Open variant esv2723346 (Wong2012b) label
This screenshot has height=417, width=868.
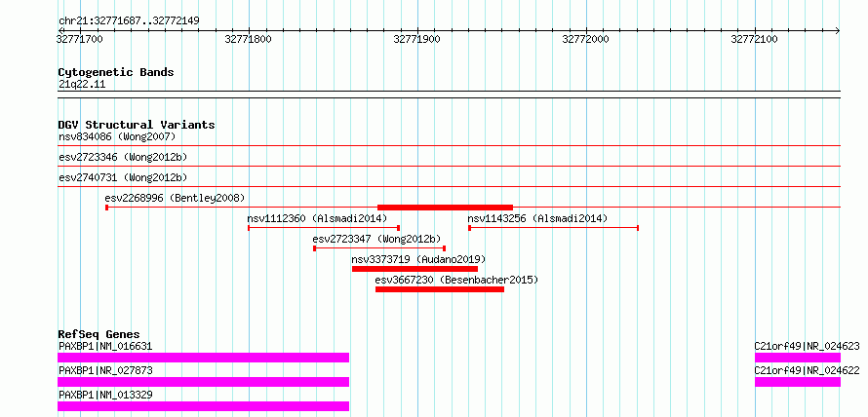tap(123, 157)
